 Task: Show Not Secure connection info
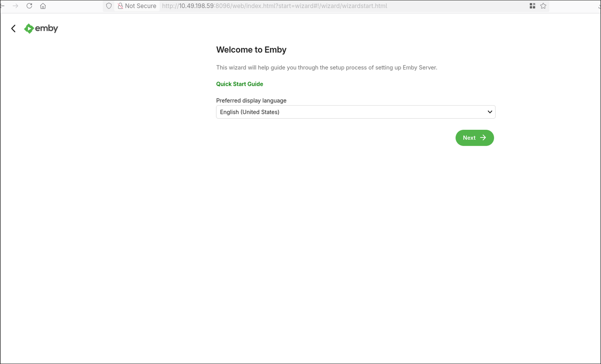point(137,6)
